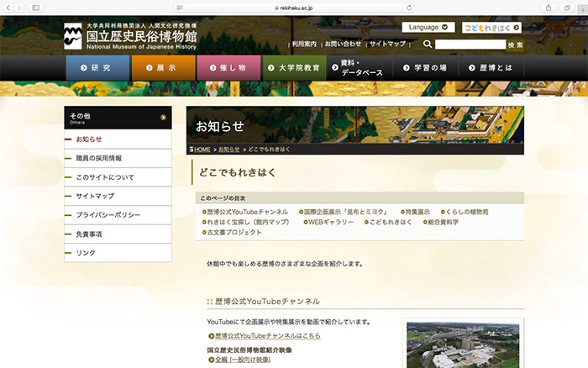Image resolution: width=588 pixels, height=368 pixels.
Task: Select お知らせ in the sidebar menu
Action: tap(118, 139)
